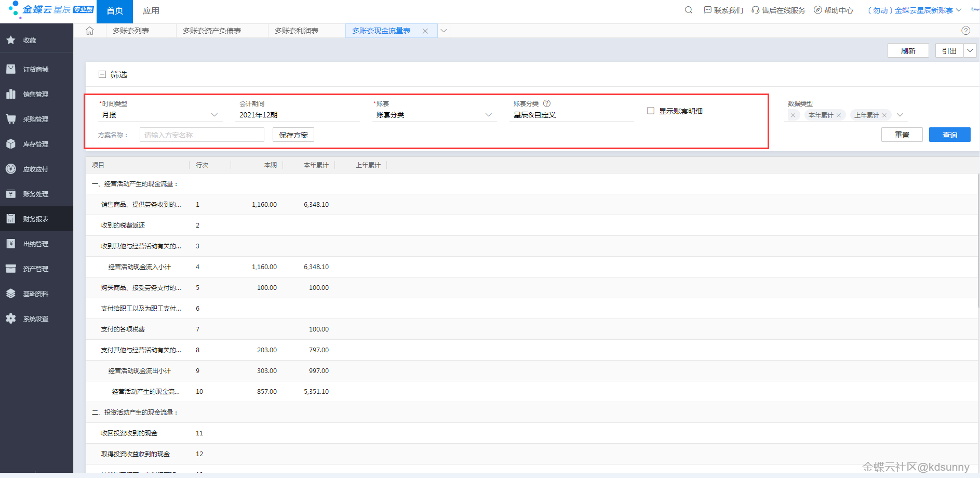Expand the 引出 export dropdown arrow

coord(970,50)
